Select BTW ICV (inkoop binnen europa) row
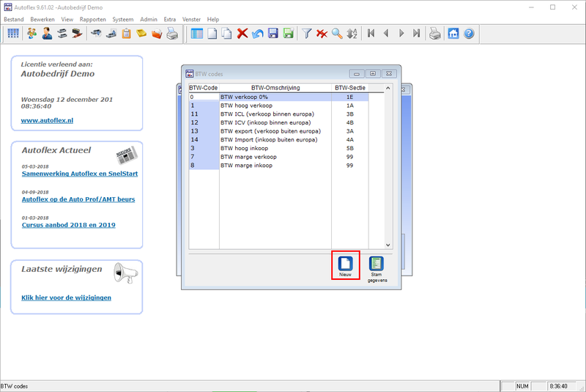The width and height of the screenshot is (586, 392). 278,123
